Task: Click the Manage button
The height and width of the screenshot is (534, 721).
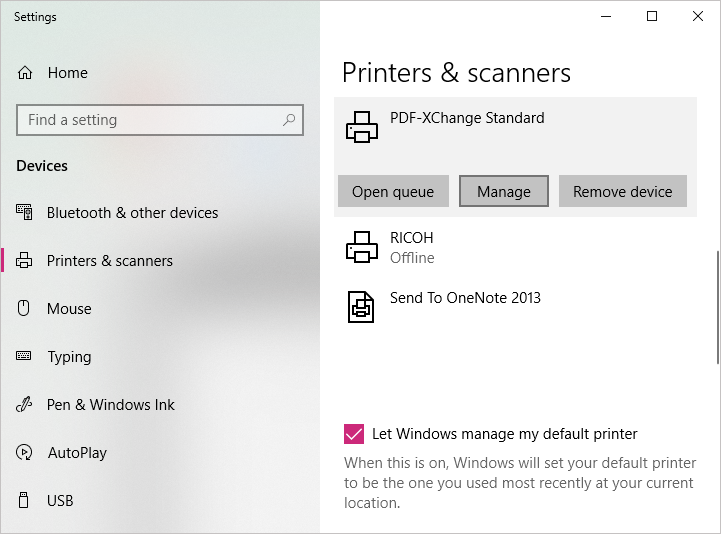Action: coord(504,191)
